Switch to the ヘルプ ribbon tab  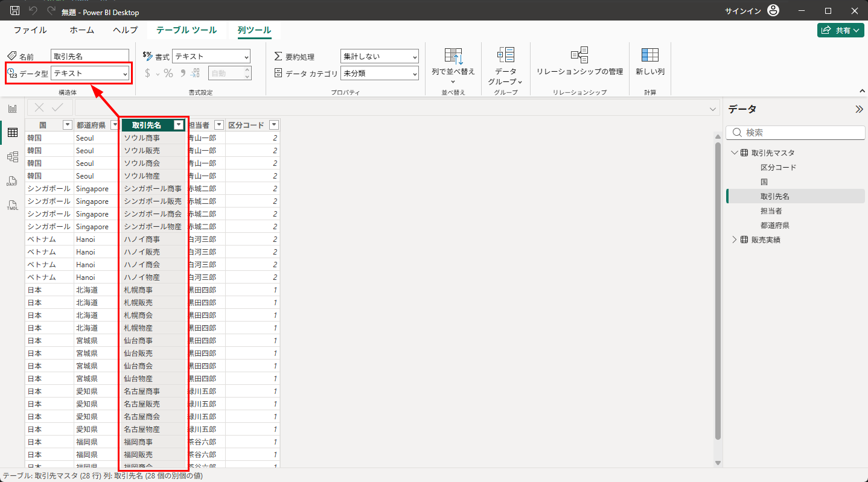click(125, 30)
